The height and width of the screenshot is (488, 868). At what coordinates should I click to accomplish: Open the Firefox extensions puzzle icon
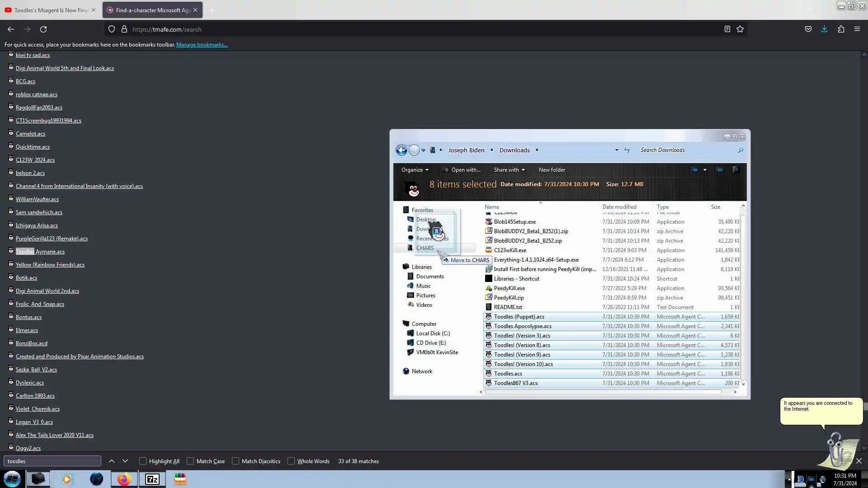pyautogui.click(x=840, y=29)
